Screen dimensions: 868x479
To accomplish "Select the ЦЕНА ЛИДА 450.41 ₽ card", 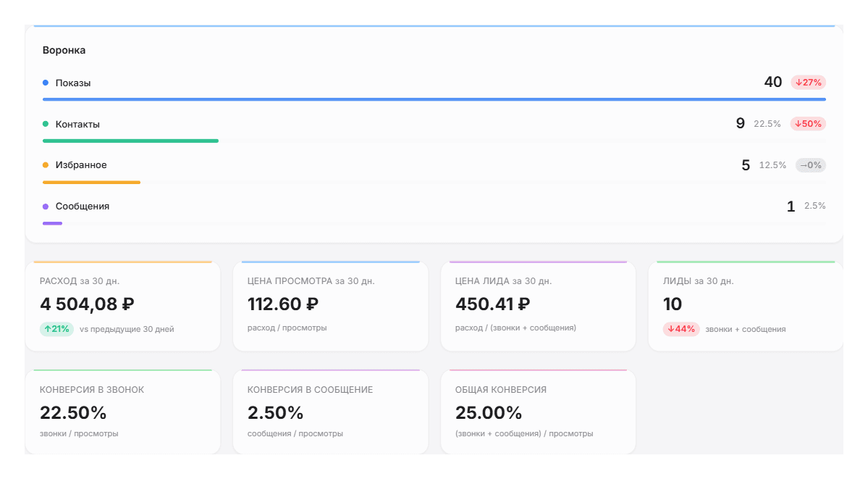I will [538, 306].
